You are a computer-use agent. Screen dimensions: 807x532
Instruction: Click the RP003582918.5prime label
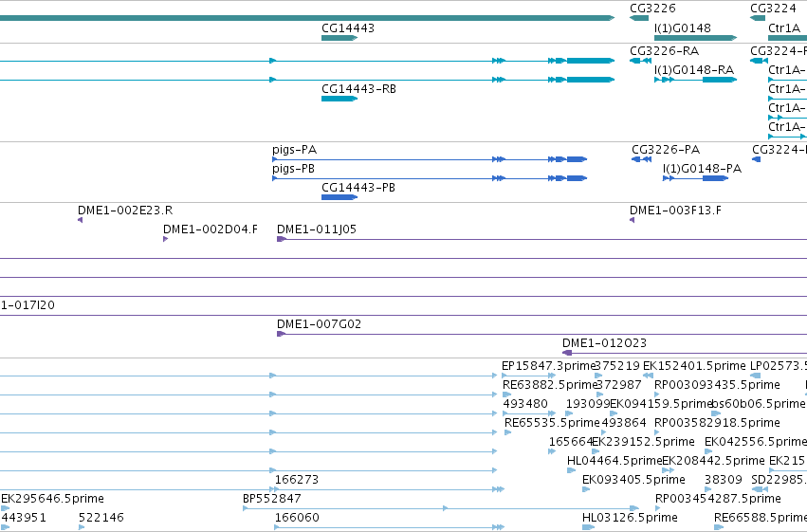pyautogui.click(x=717, y=423)
